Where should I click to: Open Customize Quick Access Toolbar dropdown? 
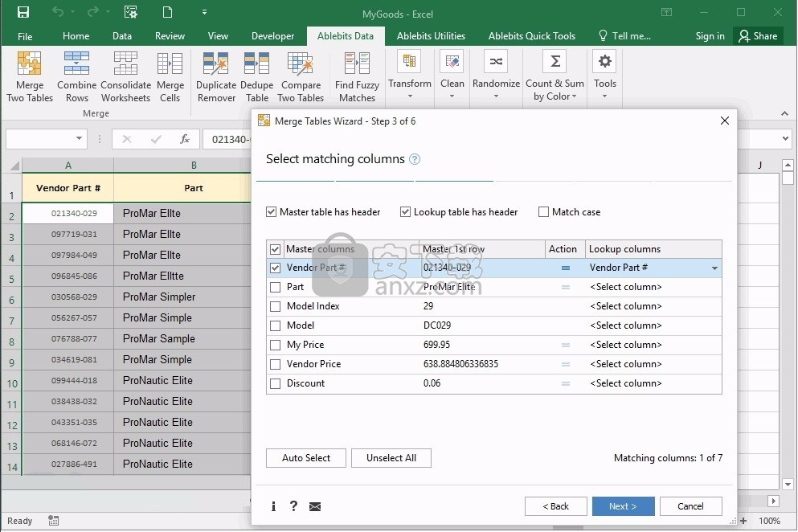(204, 12)
